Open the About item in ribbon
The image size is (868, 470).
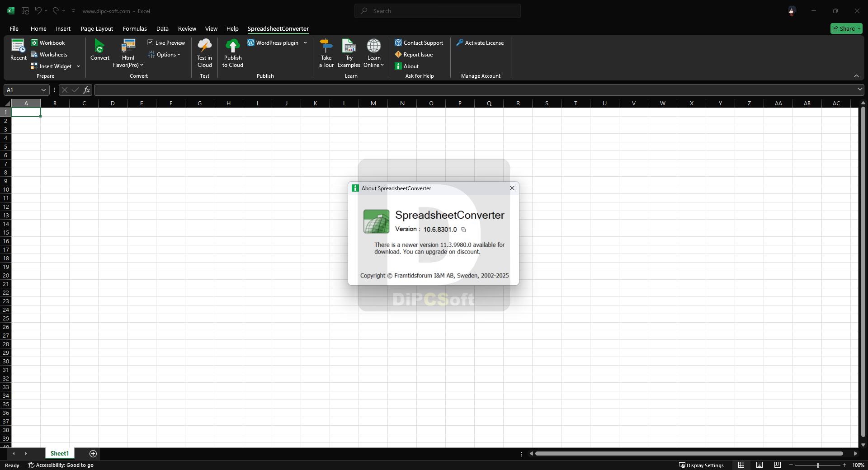coord(407,66)
